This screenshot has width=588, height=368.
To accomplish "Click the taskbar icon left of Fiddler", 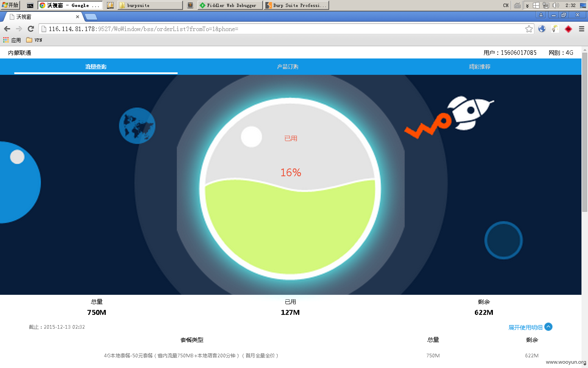I will tap(190, 5).
